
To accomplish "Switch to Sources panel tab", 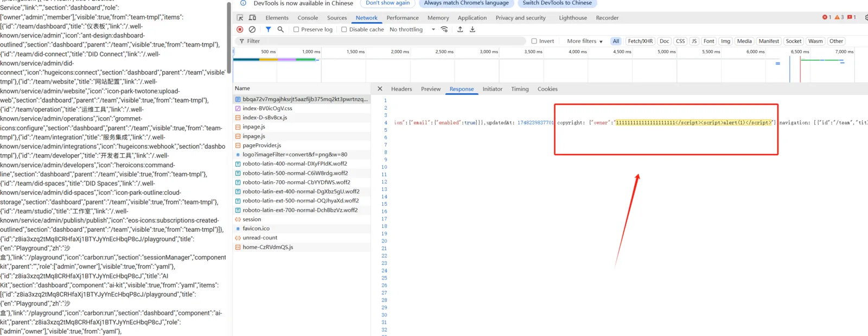I will click(337, 18).
